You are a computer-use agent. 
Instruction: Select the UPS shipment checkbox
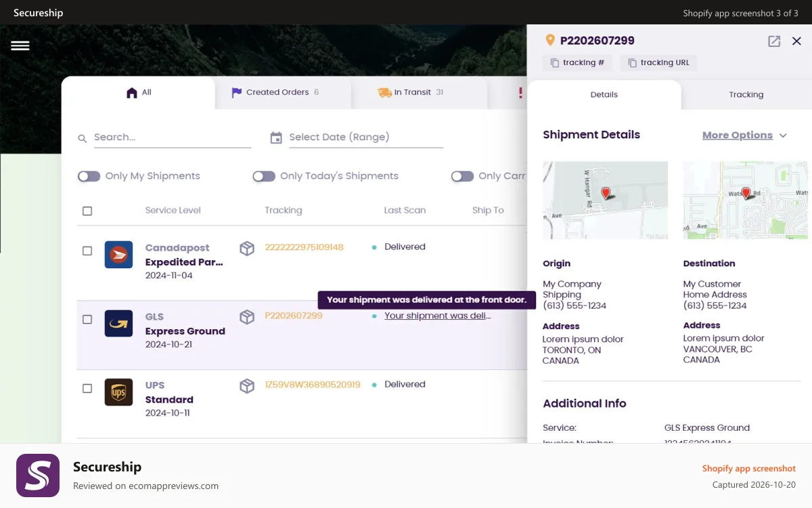87,388
